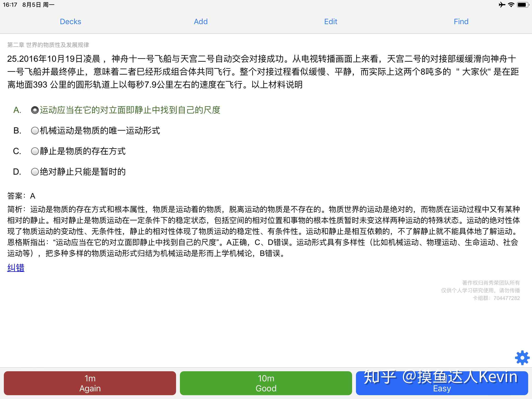
Task: Tap the option letter A. label
Action: (17, 110)
